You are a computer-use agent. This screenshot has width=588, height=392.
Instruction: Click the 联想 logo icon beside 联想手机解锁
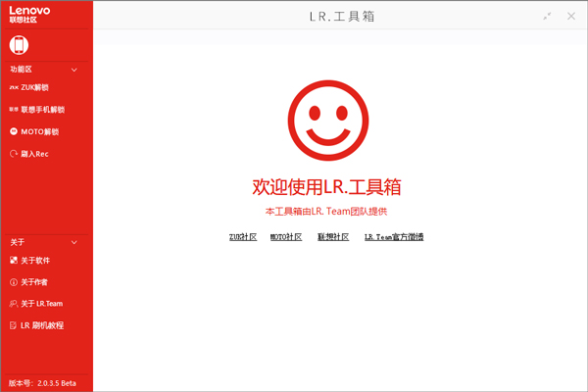pos(14,110)
